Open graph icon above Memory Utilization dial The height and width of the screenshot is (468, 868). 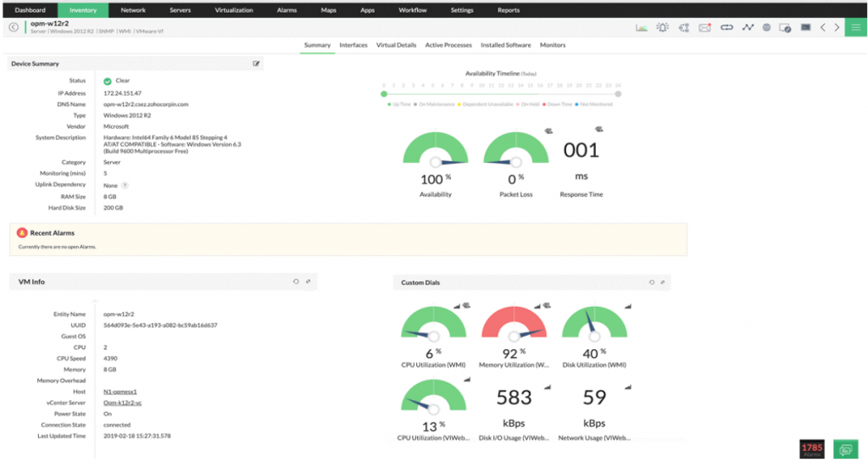click(537, 306)
